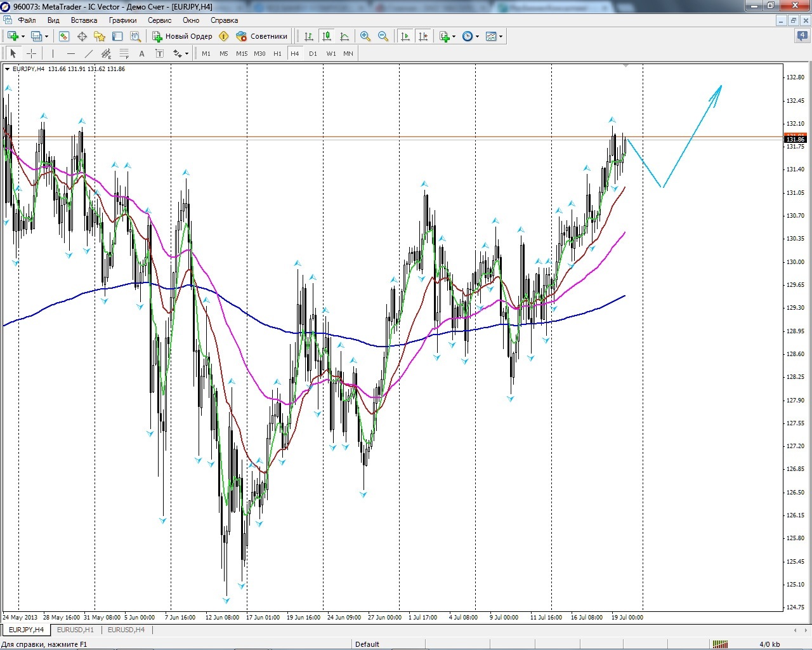Select the D1 timeframe
This screenshot has height=650, width=812.
(x=313, y=54)
